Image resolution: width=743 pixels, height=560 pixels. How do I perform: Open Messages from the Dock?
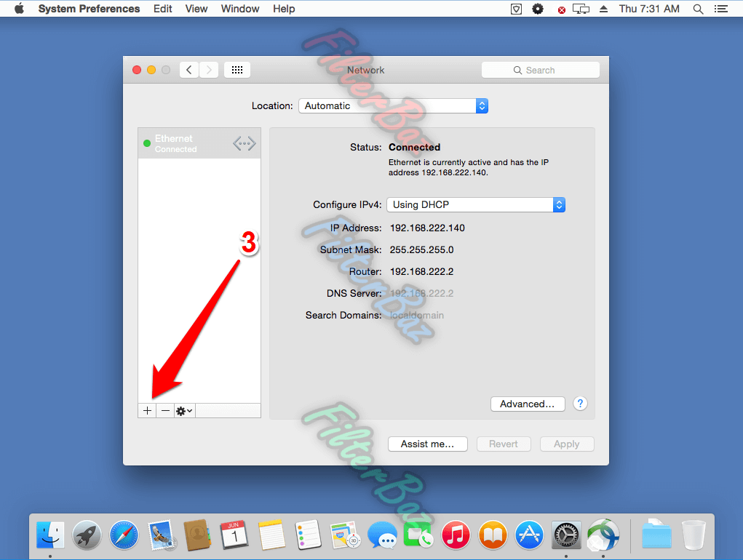pos(383,535)
